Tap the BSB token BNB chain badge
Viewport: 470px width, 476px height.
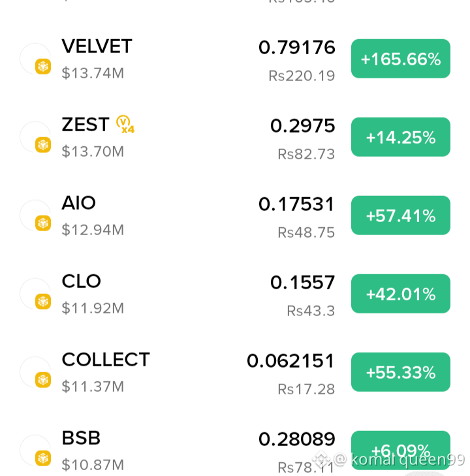point(43,458)
